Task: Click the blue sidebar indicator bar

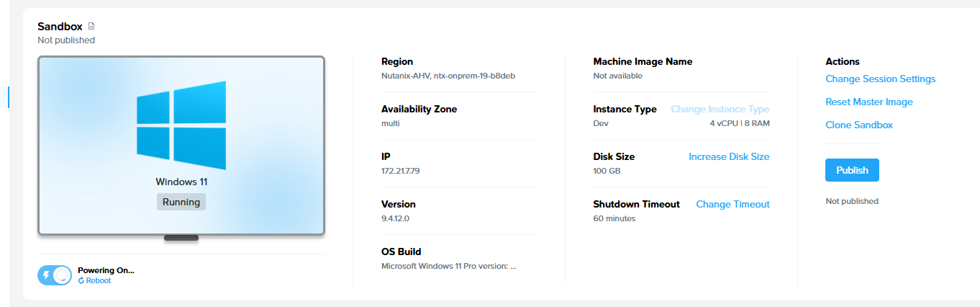Action: coord(9,97)
